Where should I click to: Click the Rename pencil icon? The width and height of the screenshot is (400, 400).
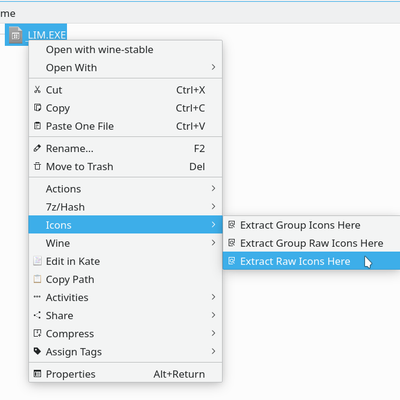(37, 148)
